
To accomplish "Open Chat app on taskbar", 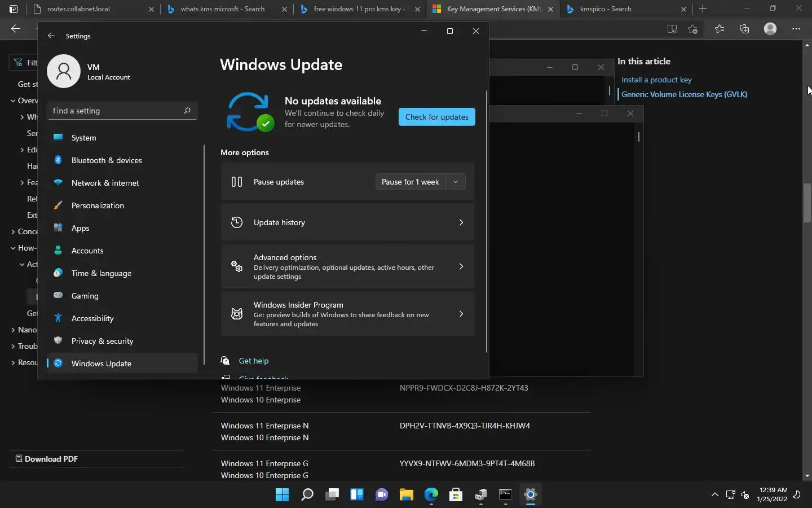I will click(382, 494).
